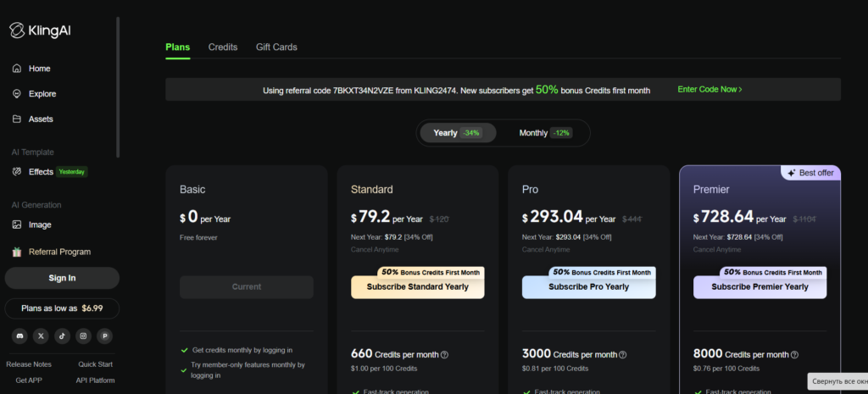Open the Referral Program gift item

[52, 252]
